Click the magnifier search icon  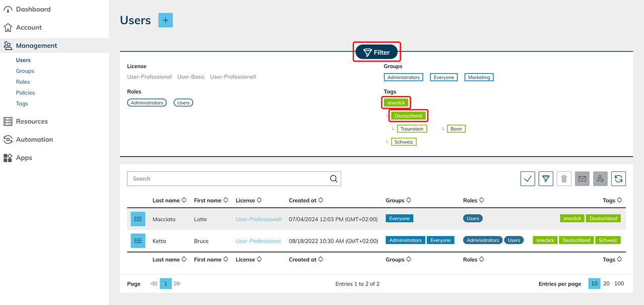(x=334, y=179)
